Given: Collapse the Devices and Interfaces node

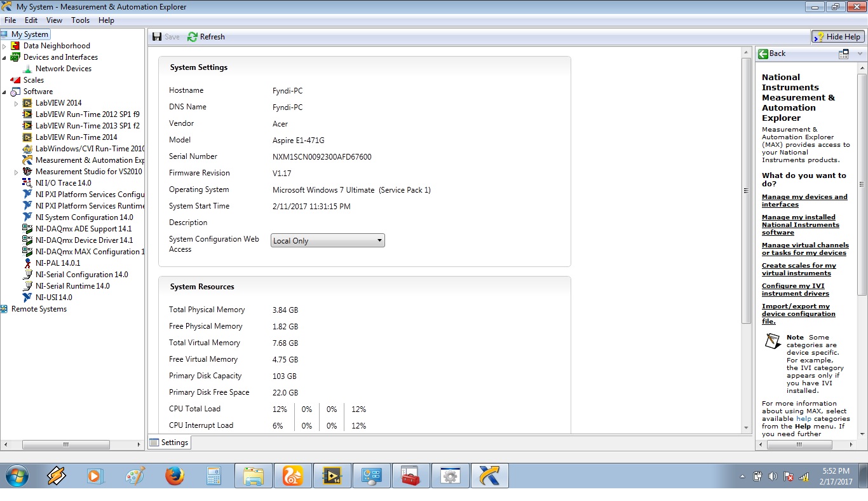Looking at the screenshot, I should 4,57.
